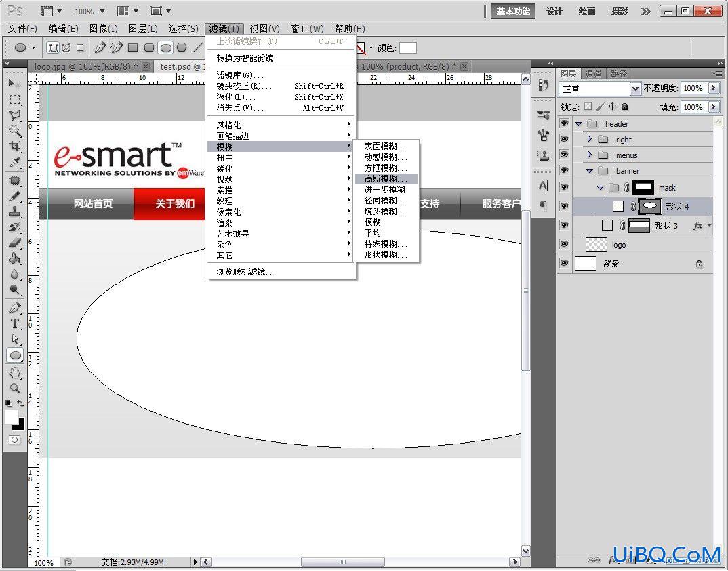728x571 pixels.
Task: Toggle Quick Mask mode
Action: [x=15, y=439]
